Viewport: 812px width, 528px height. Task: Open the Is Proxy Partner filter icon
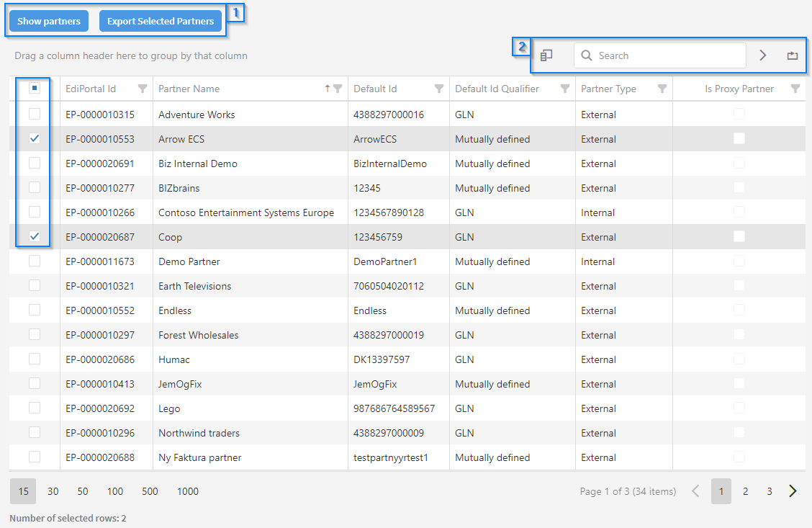coord(795,89)
